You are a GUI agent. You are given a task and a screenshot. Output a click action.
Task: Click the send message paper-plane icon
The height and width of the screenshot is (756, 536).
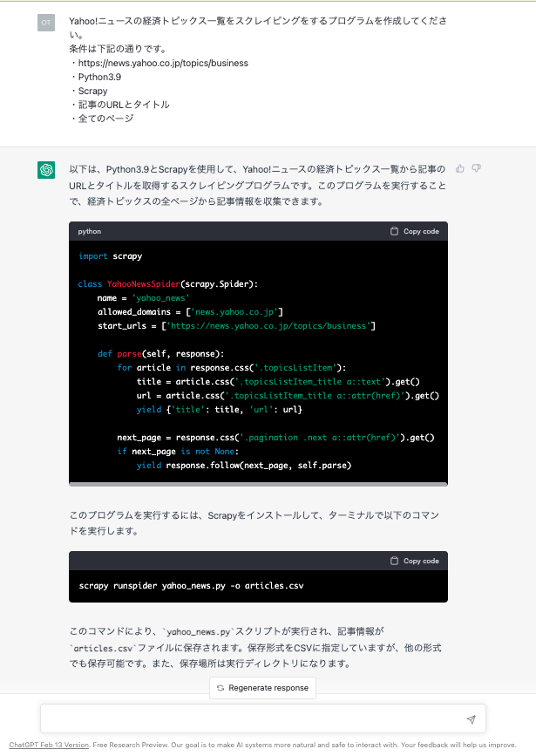pyautogui.click(x=471, y=719)
